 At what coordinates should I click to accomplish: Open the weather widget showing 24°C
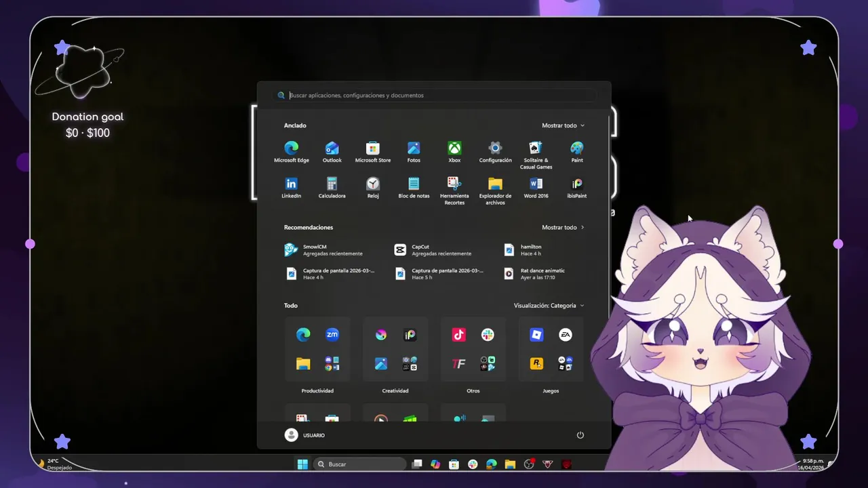[x=56, y=464]
